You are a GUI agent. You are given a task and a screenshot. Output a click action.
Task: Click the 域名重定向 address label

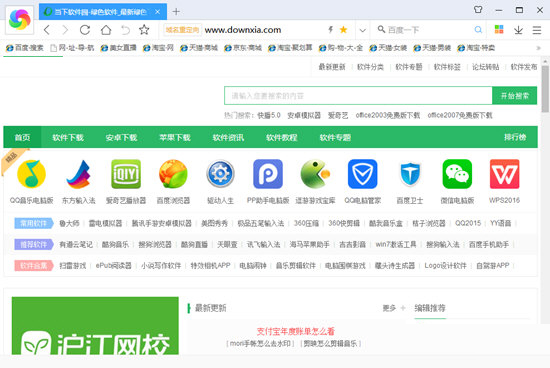pos(182,30)
